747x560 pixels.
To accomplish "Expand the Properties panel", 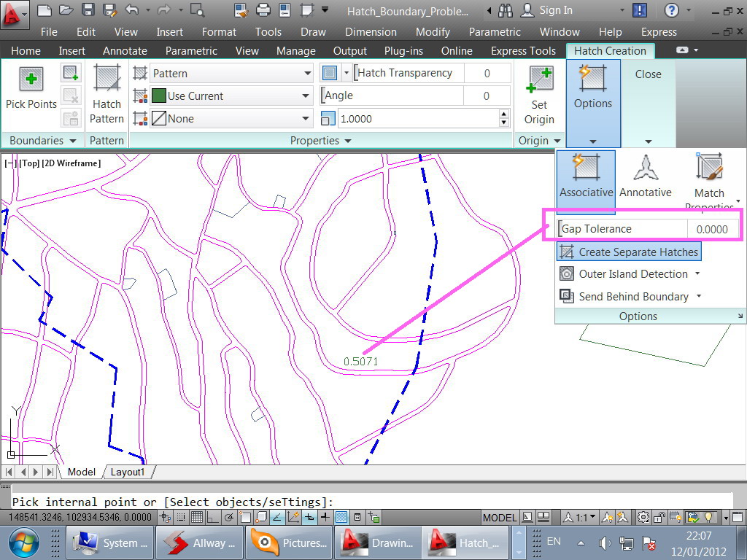I will coord(321,141).
